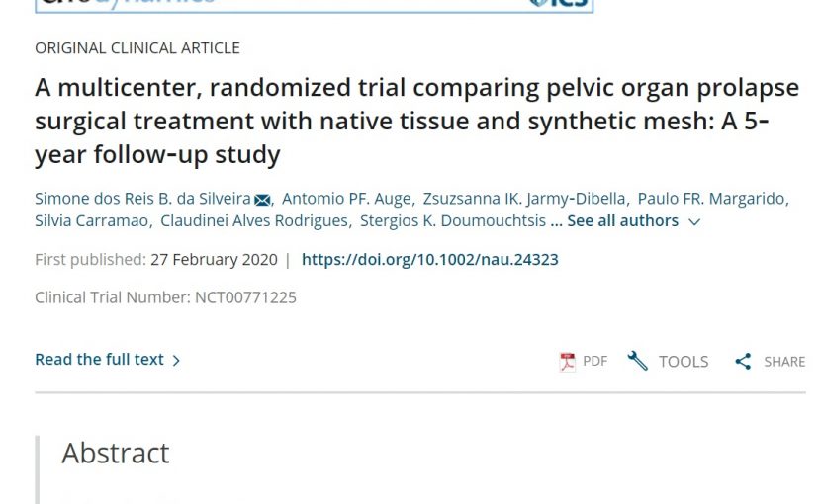
Task: Open the PDF file icon
Action: tap(567, 362)
